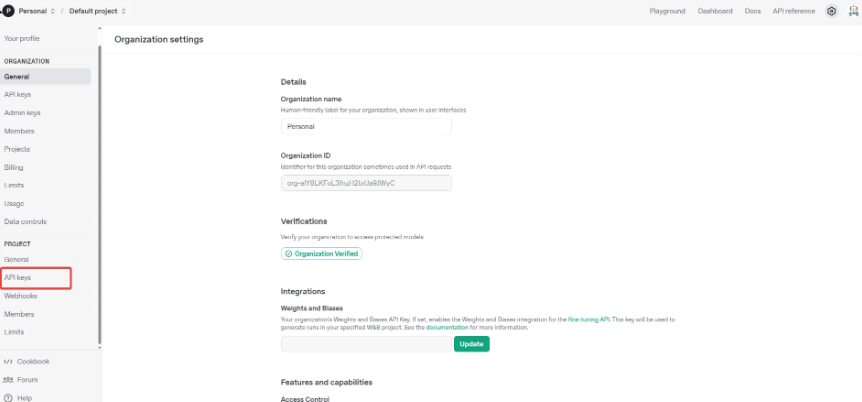Follow the fine tuning API link

tap(589, 320)
